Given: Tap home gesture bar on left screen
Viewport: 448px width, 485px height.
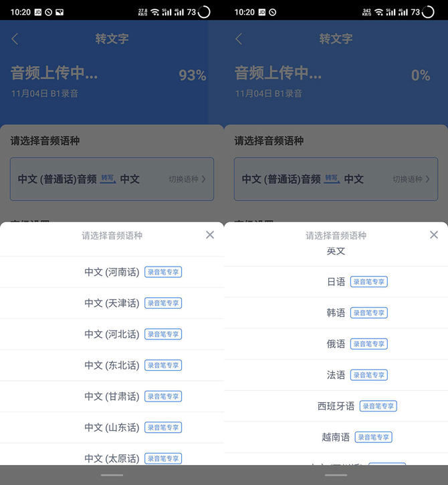Looking at the screenshot, I should point(112,475).
